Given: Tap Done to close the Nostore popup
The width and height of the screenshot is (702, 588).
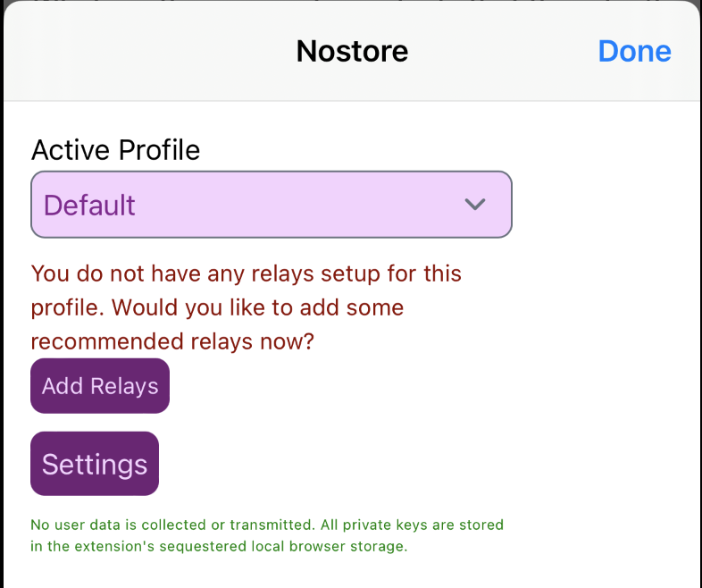Looking at the screenshot, I should point(634,51).
